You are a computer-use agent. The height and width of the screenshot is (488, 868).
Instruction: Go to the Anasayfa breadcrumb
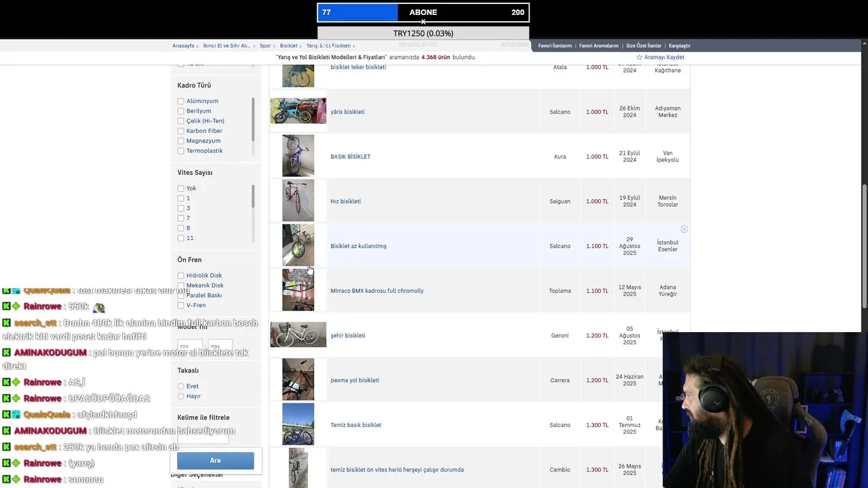(x=183, y=45)
